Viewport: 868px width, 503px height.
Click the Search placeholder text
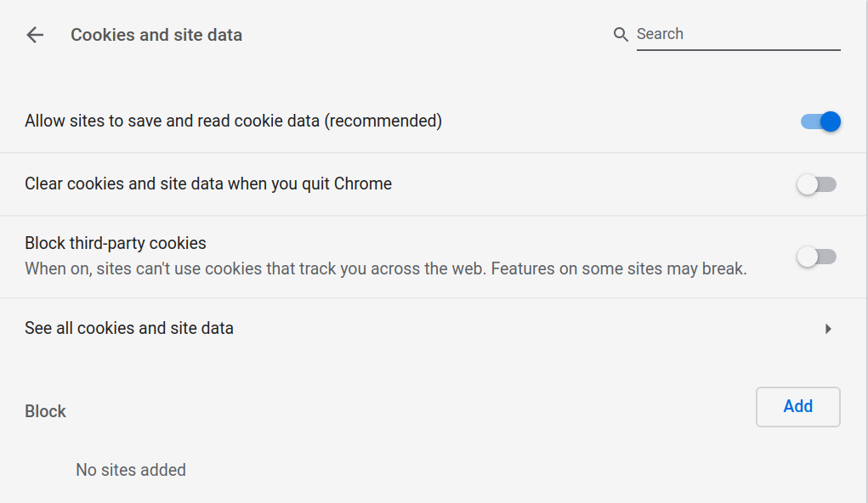(x=660, y=34)
